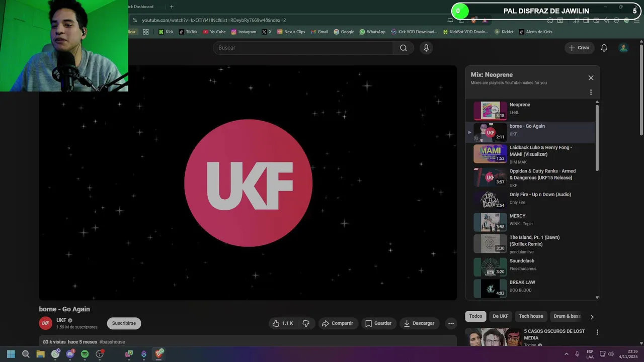
Task: Select the Tech house filter chip
Action: click(x=531, y=316)
